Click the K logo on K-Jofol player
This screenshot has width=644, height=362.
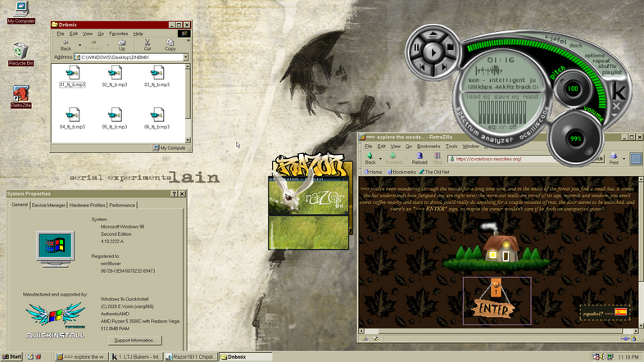(619, 92)
